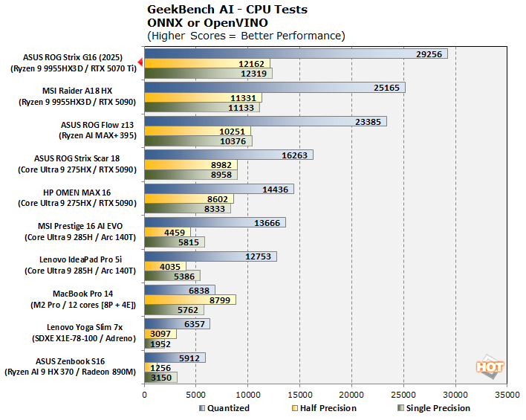Click the ASUS ROG Flow z13 label
Viewport: 526px width, 420px height.
(97, 125)
